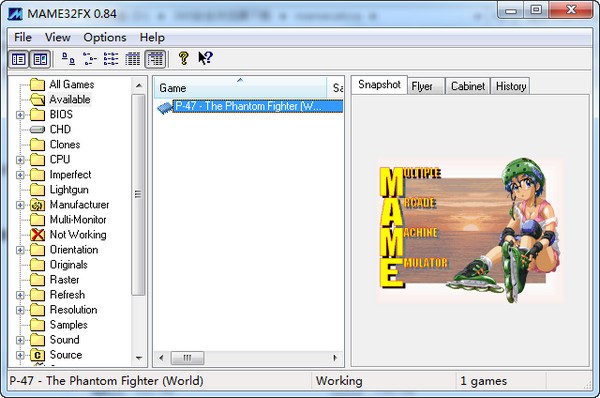Expand the Manufacturer folder node
Viewport: 600px width, 398px height.
tap(20, 205)
